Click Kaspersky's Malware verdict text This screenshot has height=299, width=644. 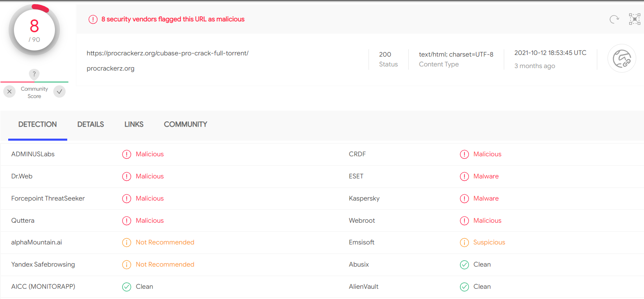coord(486,199)
